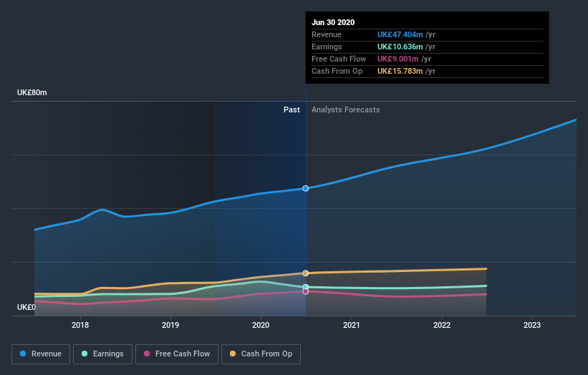Click the 2018 x-axis label
This screenshot has height=375, width=588.
click(80, 325)
